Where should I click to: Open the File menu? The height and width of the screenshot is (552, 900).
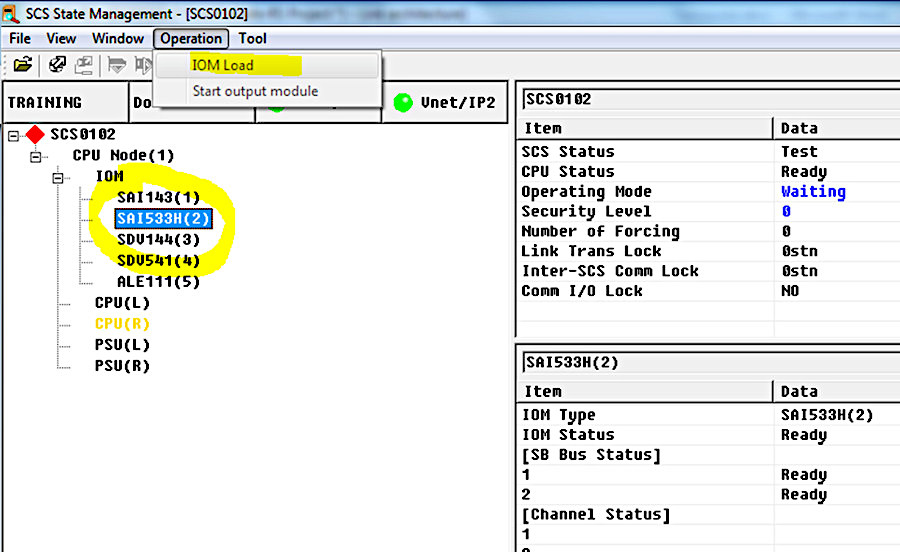click(20, 38)
